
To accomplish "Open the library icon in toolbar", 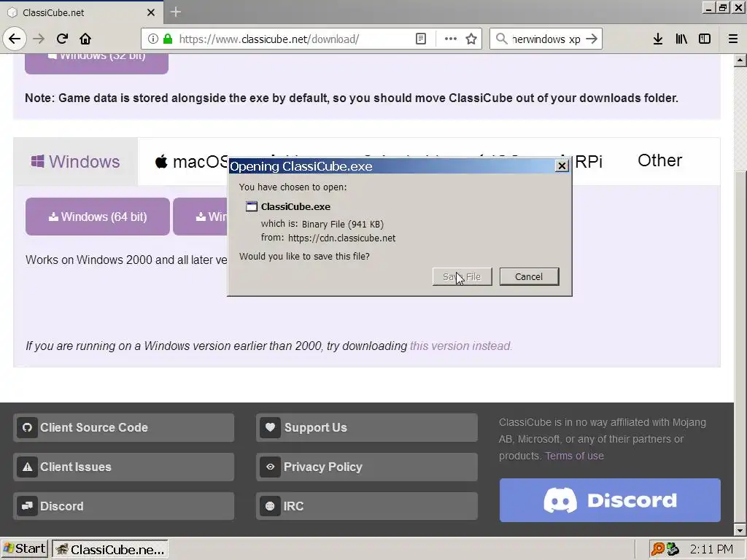I will 681,39.
